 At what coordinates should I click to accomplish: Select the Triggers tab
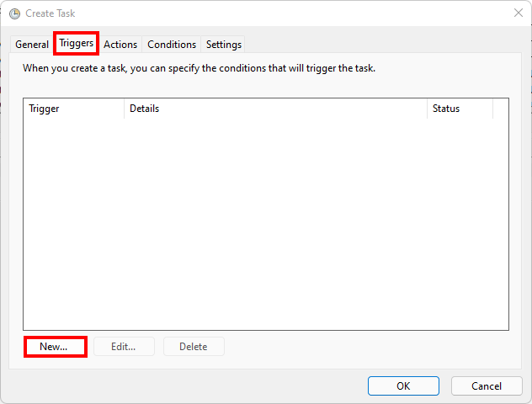(76, 44)
